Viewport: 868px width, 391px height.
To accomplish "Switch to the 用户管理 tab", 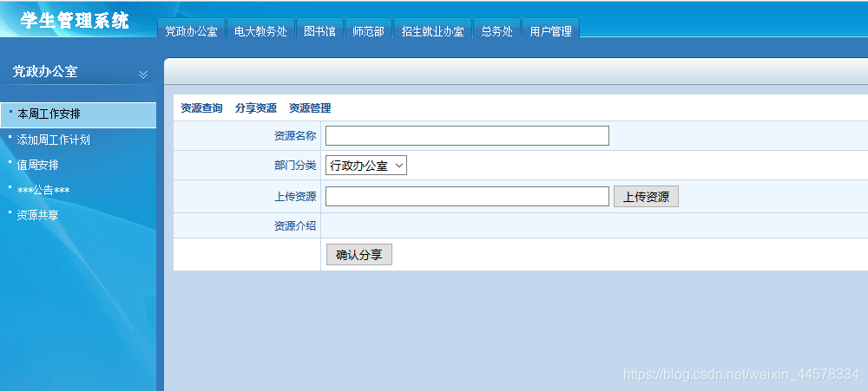I will pos(551,29).
